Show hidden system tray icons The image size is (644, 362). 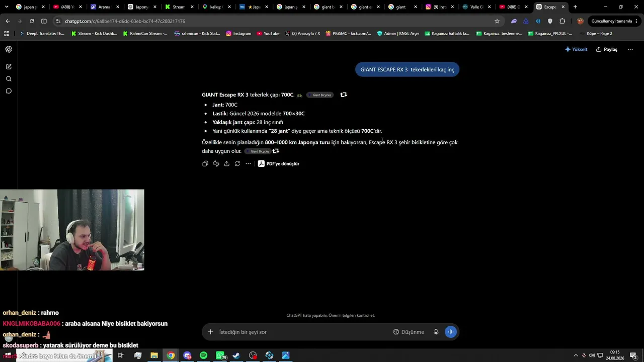(x=576, y=355)
